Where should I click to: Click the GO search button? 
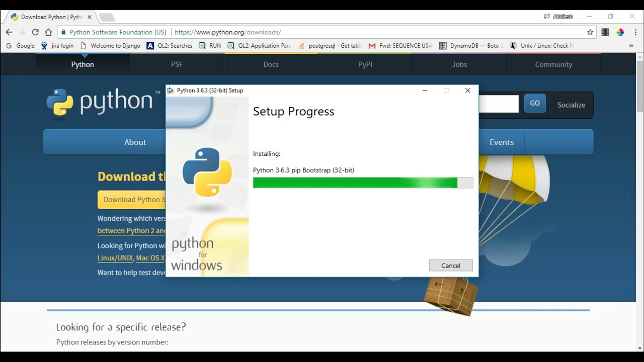click(x=535, y=103)
